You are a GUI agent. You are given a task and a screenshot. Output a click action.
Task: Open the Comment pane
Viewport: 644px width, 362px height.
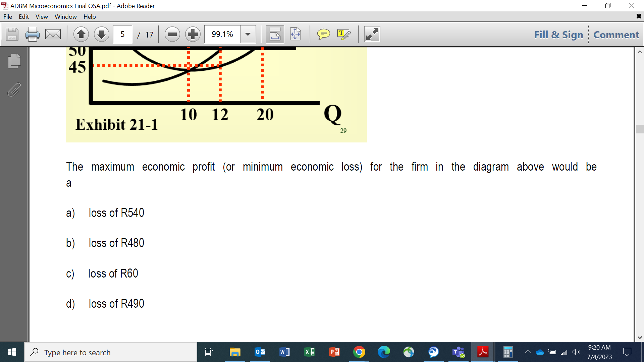(616, 35)
